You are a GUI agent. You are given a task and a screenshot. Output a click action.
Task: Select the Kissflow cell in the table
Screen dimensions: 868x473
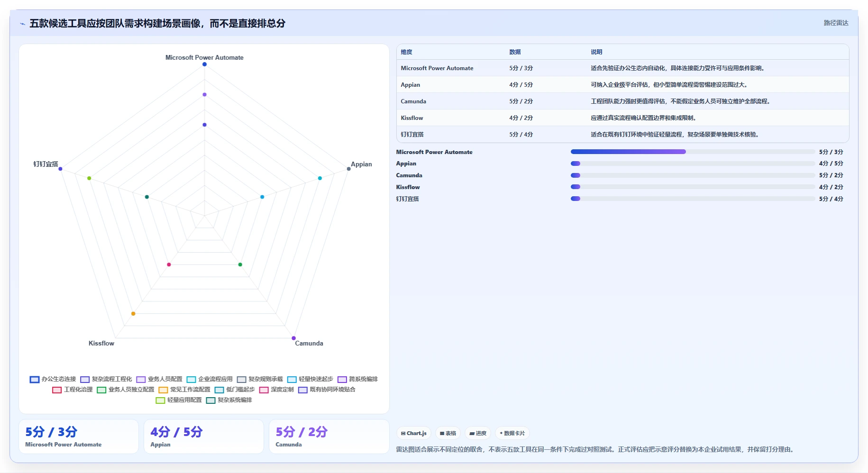(412, 118)
